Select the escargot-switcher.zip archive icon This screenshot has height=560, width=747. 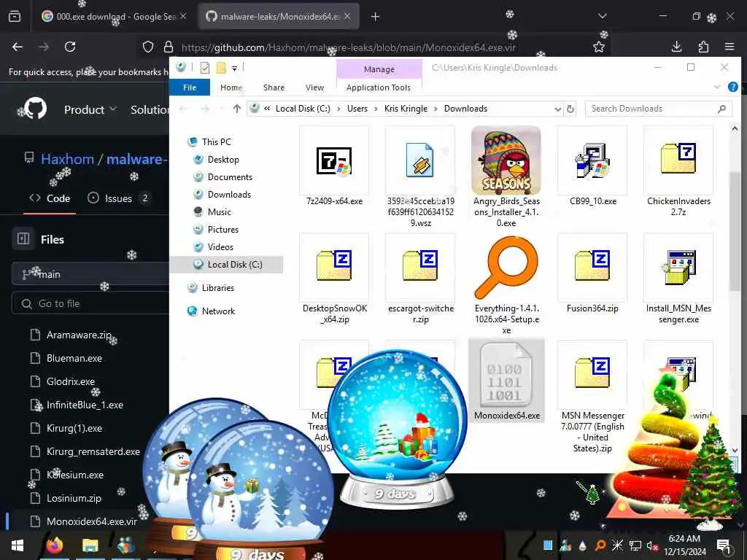tap(419, 265)
